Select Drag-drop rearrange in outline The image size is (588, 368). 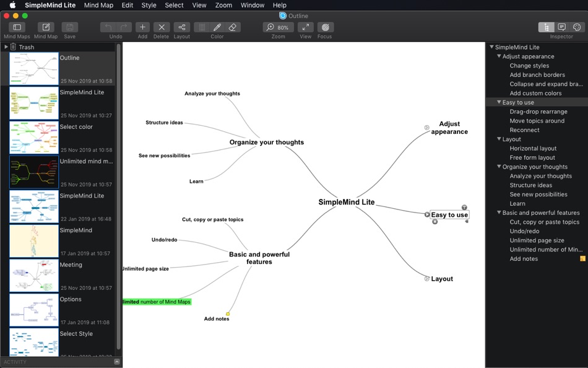(538, 112)
